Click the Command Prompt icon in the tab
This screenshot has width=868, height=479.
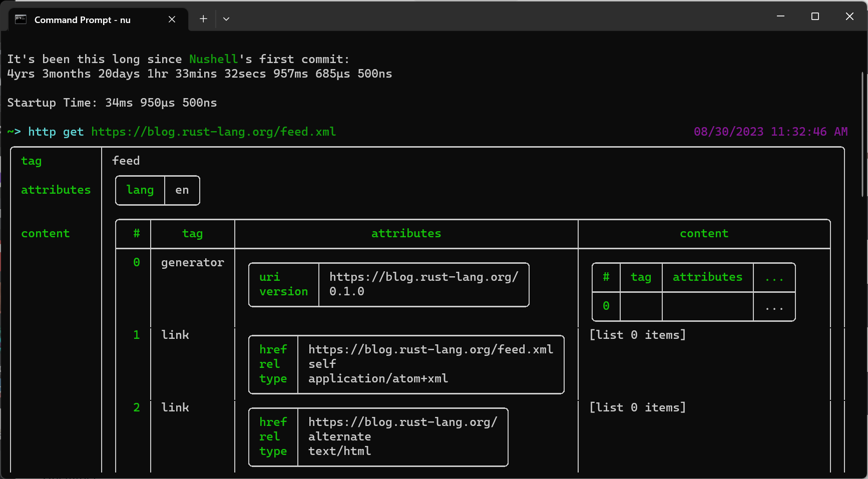21,20
